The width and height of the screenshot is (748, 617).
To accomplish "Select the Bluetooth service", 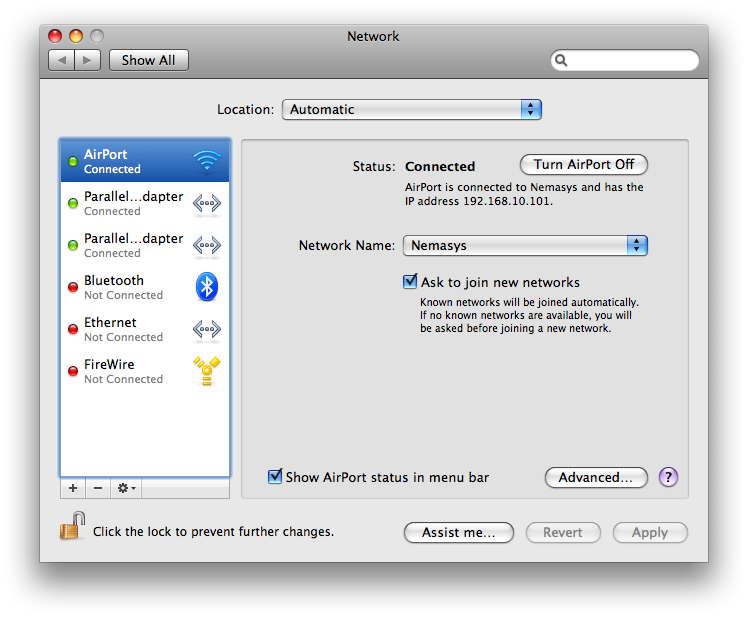I will point(145,287).
